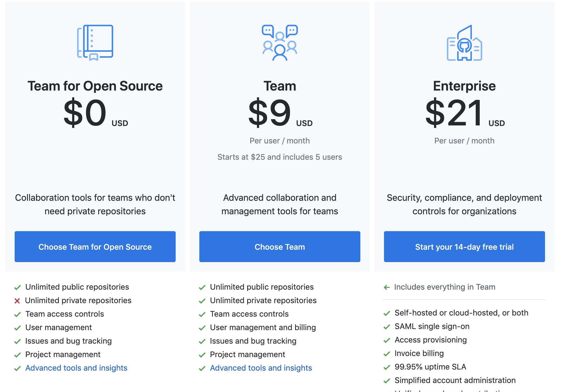Click the Enterprise plan heading
The width and height of the screenshot is (576, 392).
(464, 86)
